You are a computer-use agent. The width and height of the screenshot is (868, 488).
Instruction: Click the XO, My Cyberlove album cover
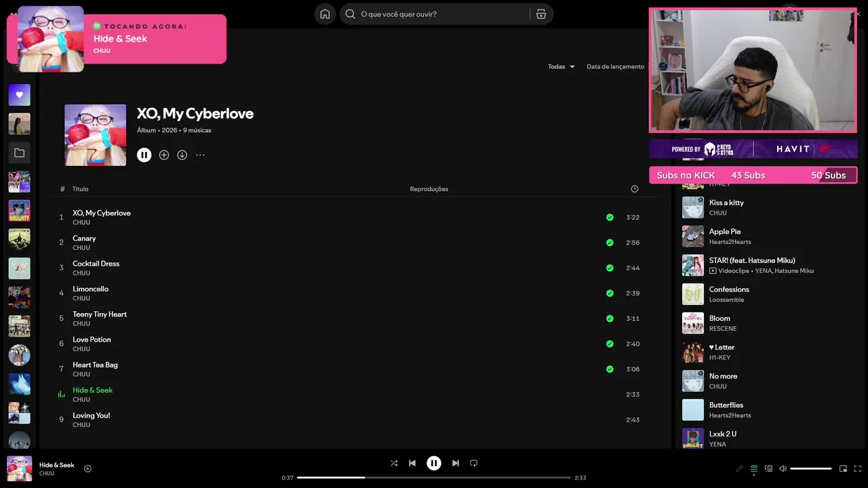point(95,135)
